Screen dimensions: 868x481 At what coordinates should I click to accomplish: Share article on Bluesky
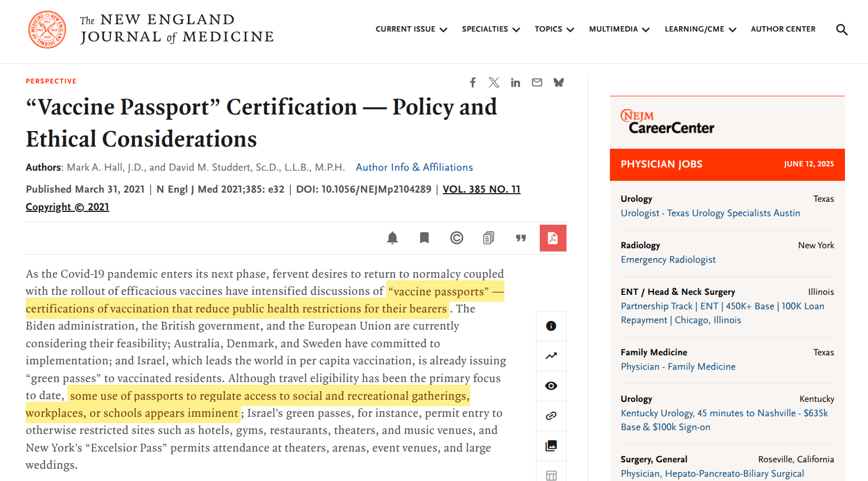[558, 82]
